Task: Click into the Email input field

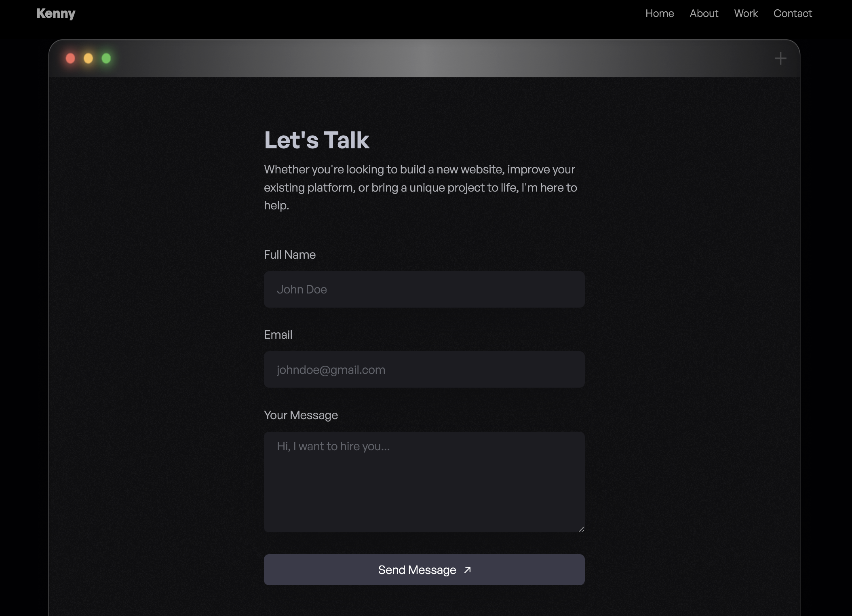Action: 424,369
